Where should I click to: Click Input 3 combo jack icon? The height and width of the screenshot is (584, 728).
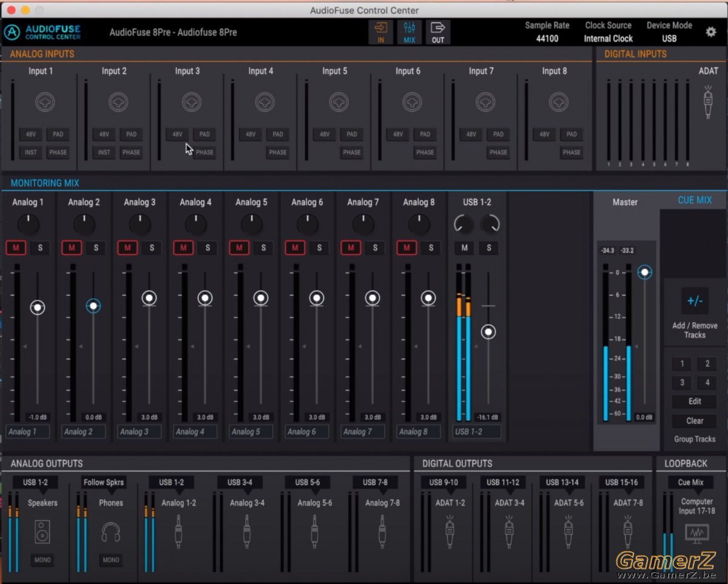192,101
